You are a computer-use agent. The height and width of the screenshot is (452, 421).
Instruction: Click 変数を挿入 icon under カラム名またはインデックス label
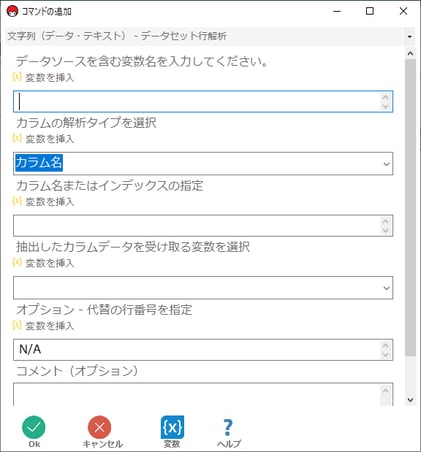[x=17, y=201]
